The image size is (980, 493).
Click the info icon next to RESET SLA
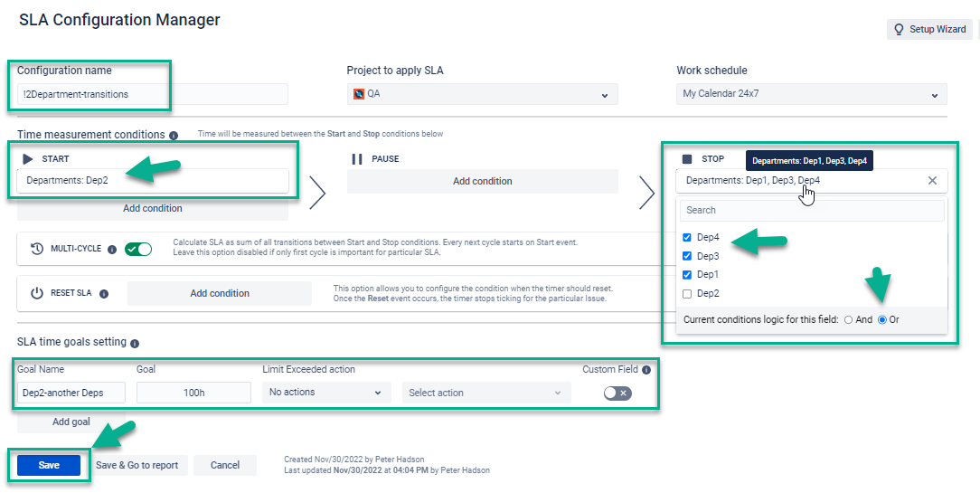tap(104, 294)
